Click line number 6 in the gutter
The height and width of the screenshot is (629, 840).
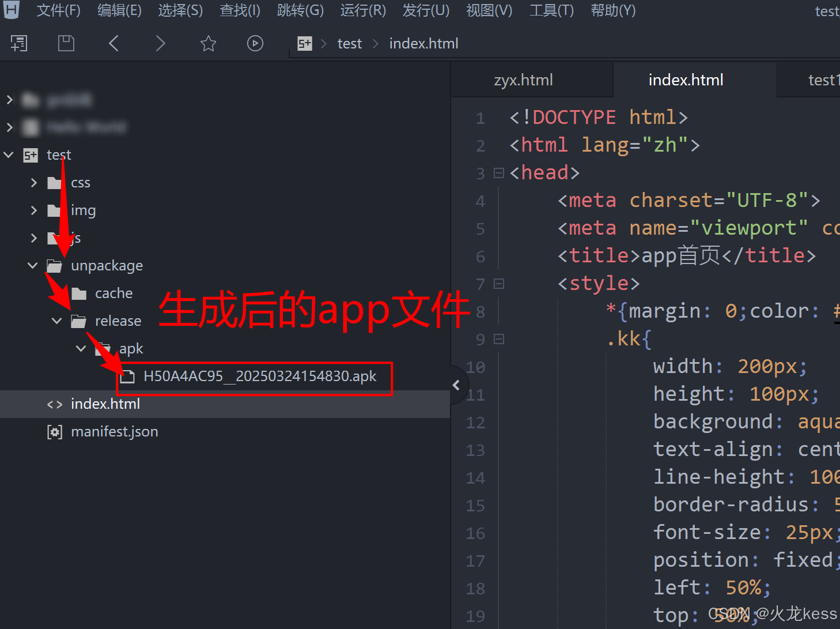[x=480, y=257]
